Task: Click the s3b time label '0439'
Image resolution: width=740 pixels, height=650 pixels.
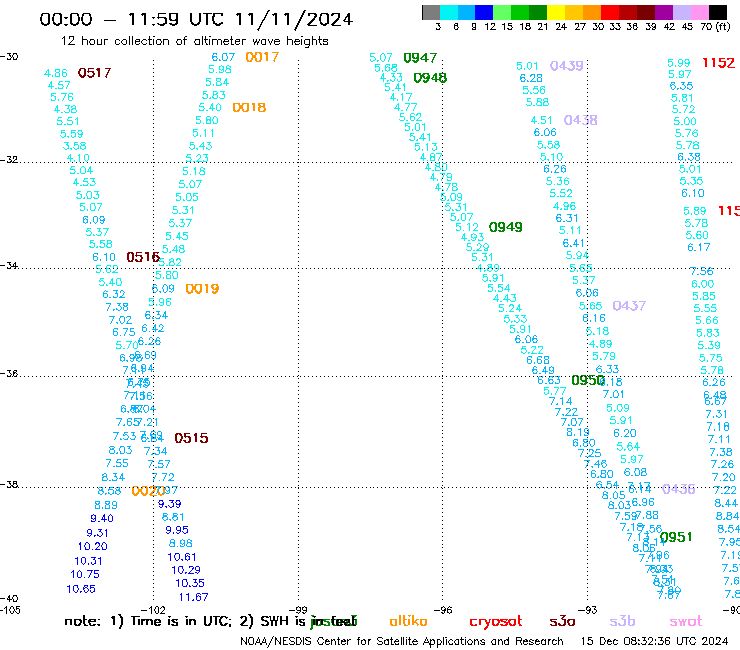Action: click(x=567, y=66)
